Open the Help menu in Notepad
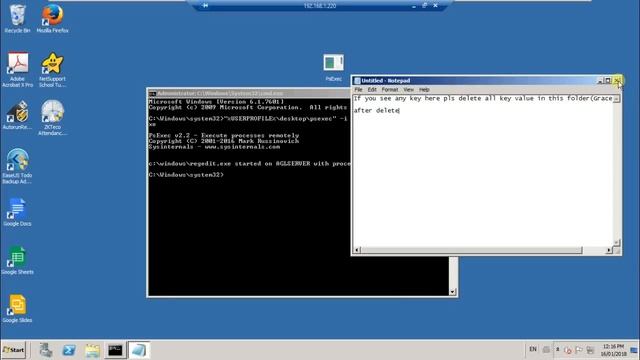This screenshot has height=360, width=640. click(424, 89)
